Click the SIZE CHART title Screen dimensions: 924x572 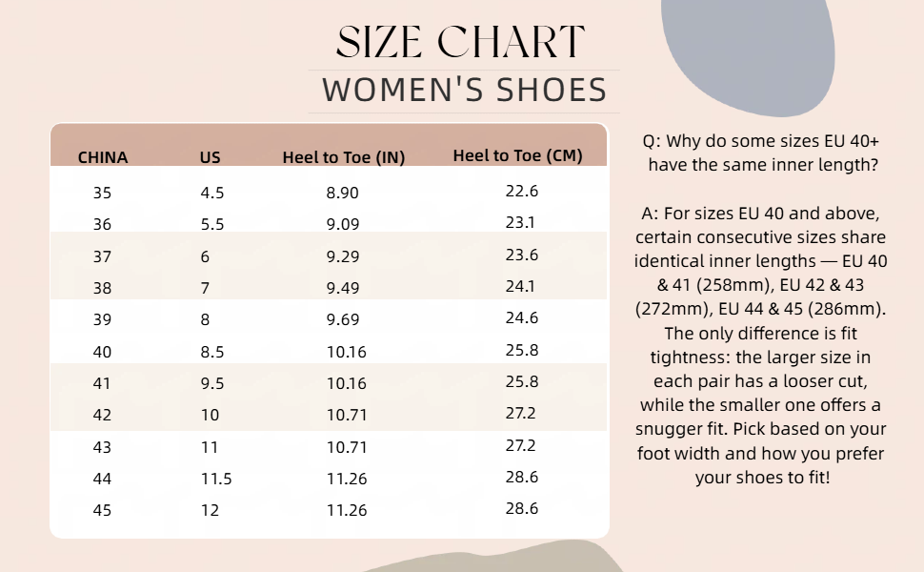pos(460,42)
